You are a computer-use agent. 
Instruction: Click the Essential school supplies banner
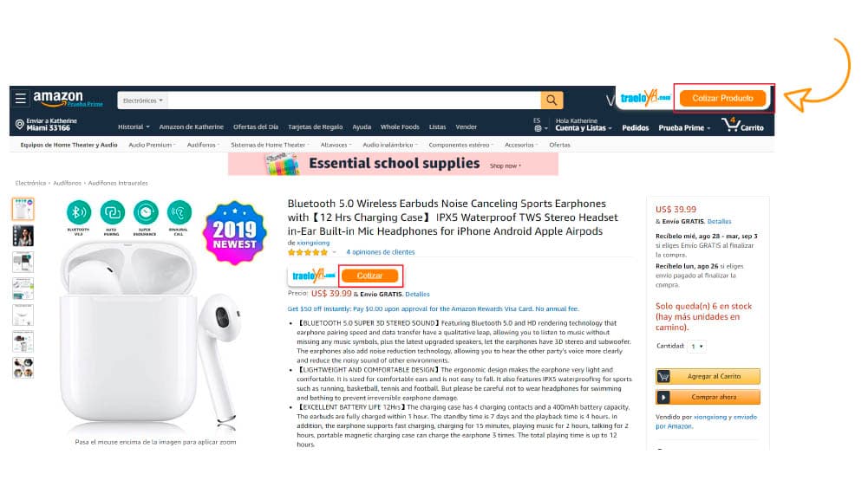[393, 165]
